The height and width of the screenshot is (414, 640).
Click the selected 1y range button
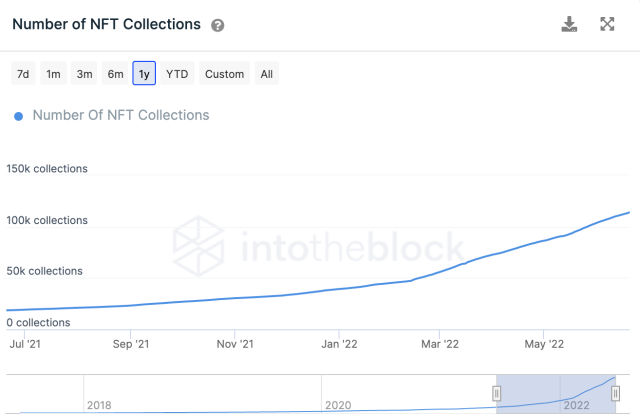coord(144,74)
